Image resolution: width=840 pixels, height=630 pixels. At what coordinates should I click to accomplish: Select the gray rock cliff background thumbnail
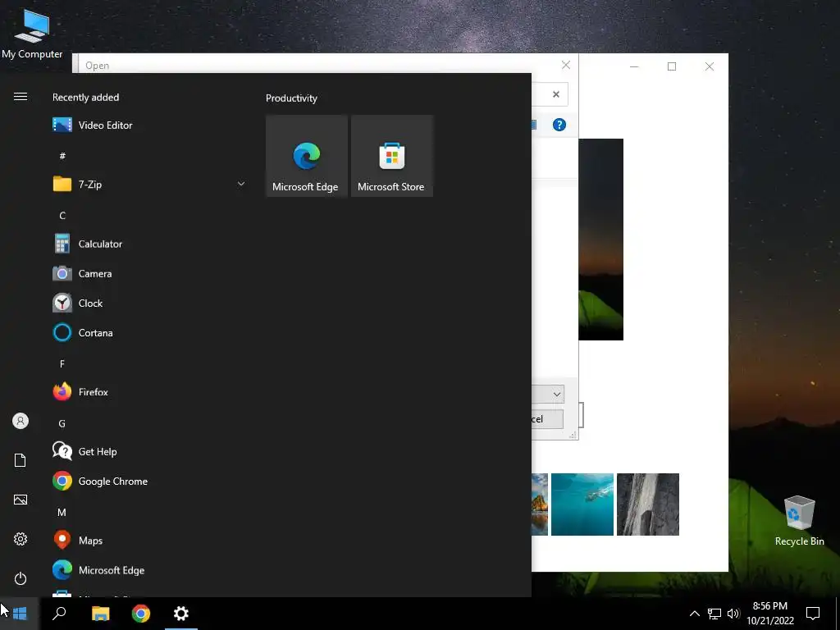(x=648, y=504)
